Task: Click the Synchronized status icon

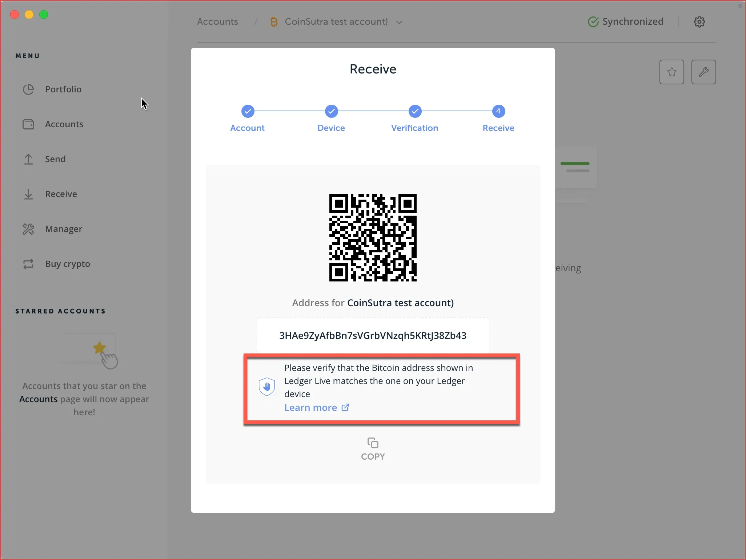Action: (593, 21)
